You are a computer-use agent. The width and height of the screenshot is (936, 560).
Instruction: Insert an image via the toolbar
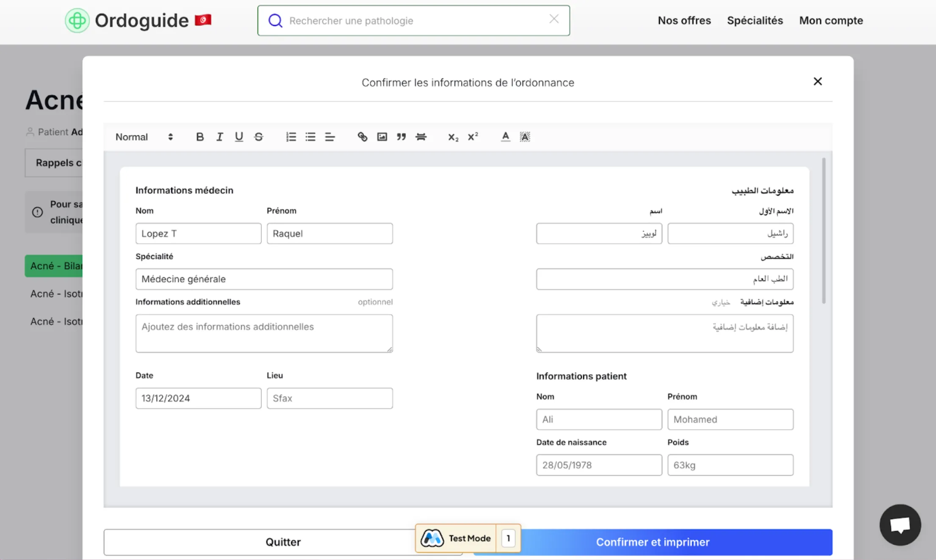pos(382,137)
